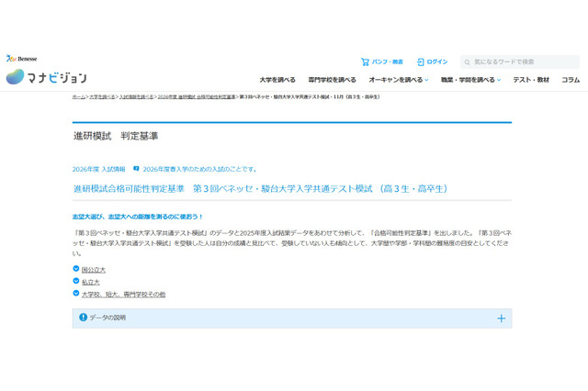
Task: Expand データの説明 with the plus icon
Action: click(501, 318)
